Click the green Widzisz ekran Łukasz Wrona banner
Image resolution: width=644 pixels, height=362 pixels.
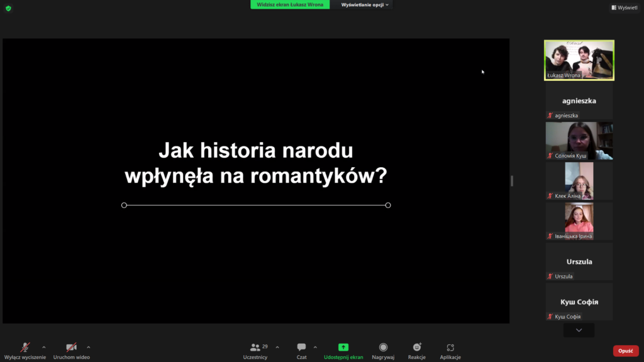pyautogui.click(x=290, y=4)
